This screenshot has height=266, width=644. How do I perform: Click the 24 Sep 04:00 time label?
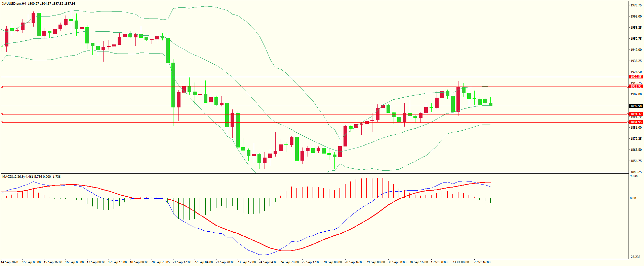(x=268, y=262)
